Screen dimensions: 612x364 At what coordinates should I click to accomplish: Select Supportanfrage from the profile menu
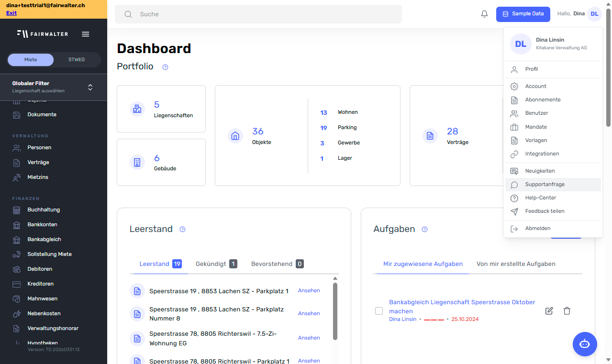click(x=545, y=184)
